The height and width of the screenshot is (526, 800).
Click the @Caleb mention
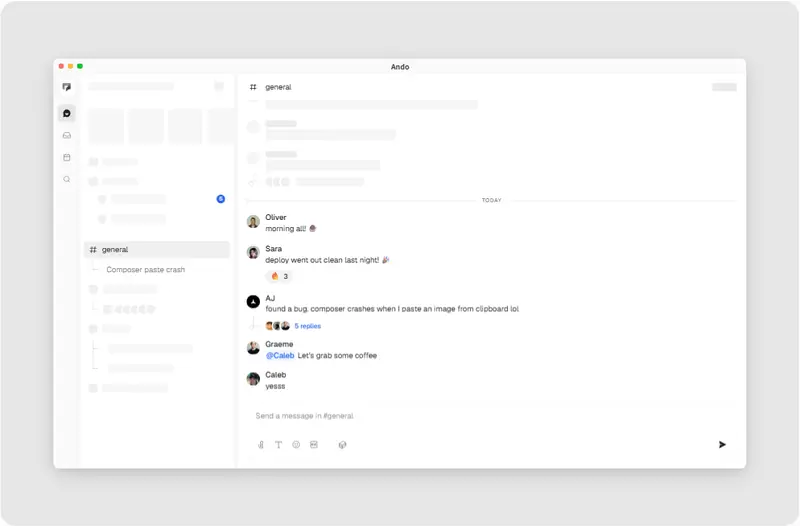point(280,356)
